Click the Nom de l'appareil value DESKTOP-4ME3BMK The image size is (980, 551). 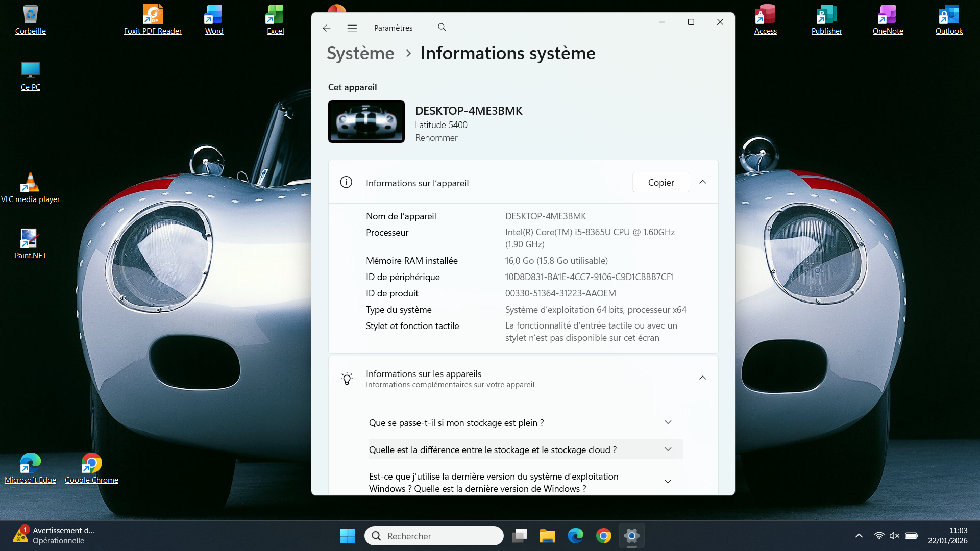pyautogui.click(x=546, y=216)
